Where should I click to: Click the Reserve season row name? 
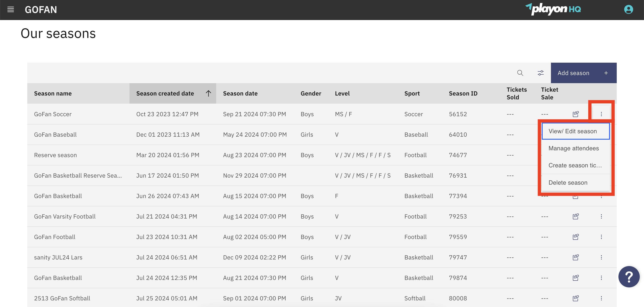(55, 155)
